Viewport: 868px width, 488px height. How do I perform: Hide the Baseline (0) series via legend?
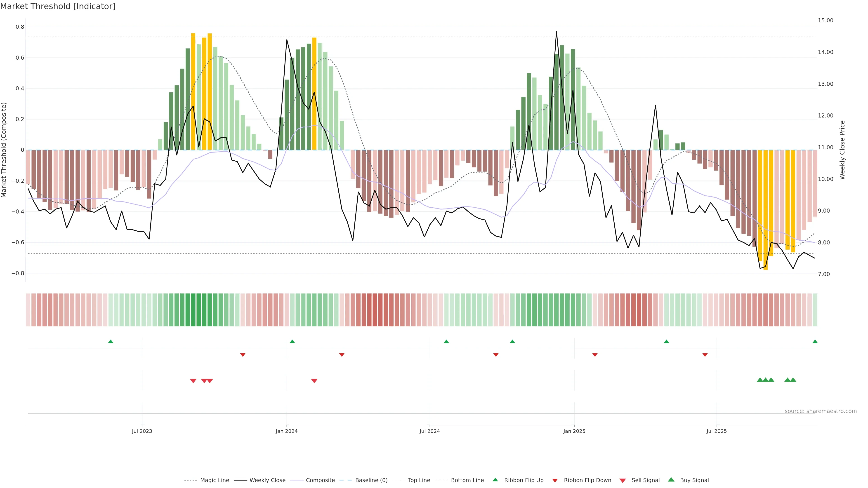click(x=371, y=480)
